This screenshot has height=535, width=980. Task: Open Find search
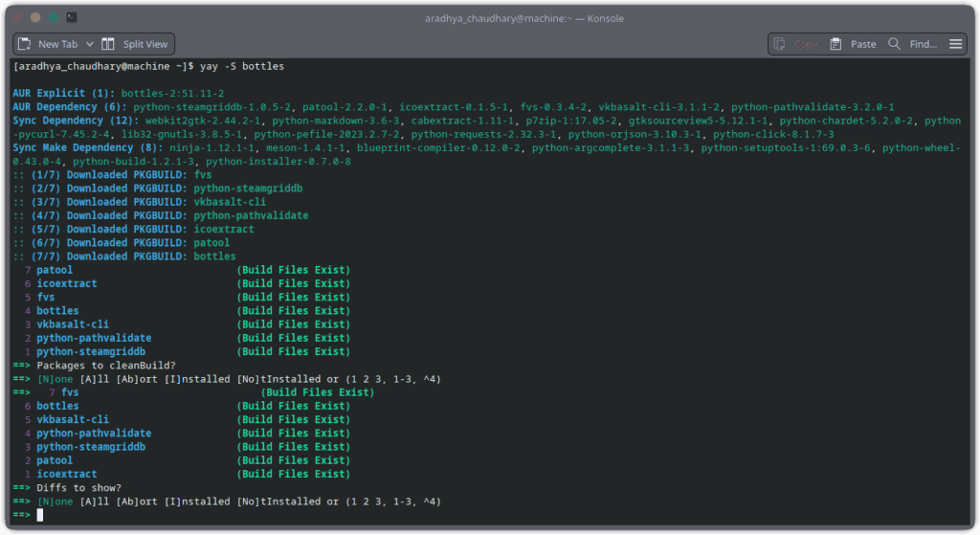912,44
